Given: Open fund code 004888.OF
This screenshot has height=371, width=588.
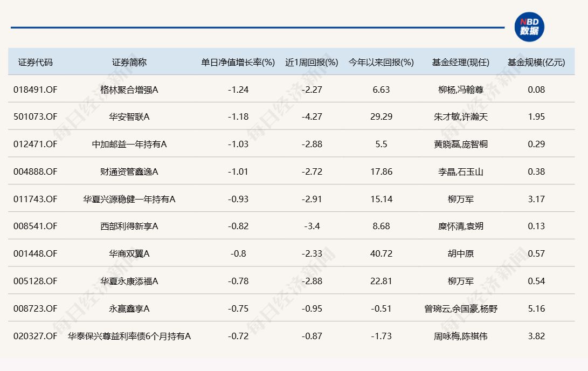Looking at the screenshot, I should (35, 172).
